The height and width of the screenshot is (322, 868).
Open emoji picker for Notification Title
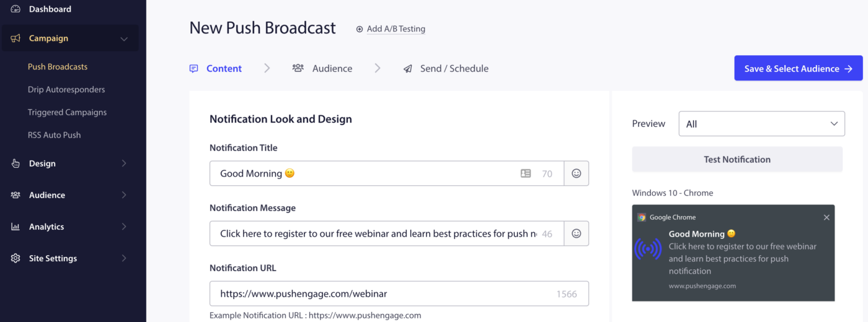[576, 173]
